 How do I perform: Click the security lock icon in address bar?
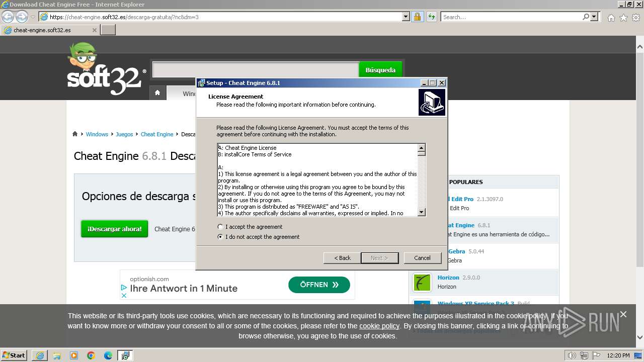(417, 17)
